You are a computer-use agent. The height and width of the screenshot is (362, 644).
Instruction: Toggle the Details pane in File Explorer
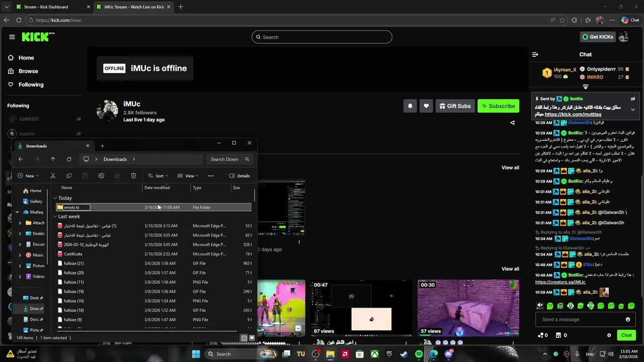(x=239, y=176)
